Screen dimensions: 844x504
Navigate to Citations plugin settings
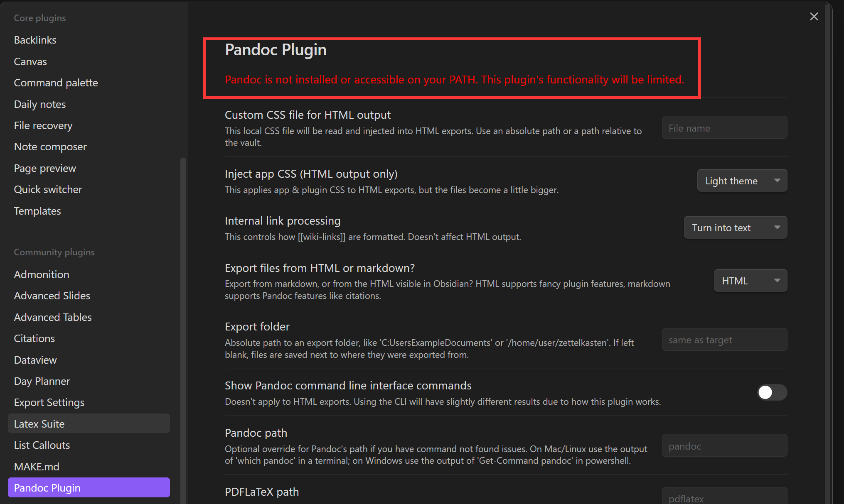pyautogui.click(x=34, y=338)
